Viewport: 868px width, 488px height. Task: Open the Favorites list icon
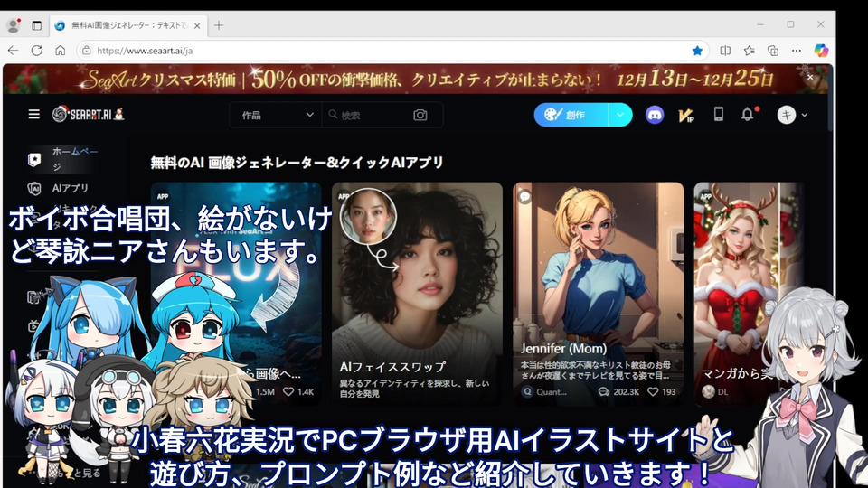tap(749, 51)
